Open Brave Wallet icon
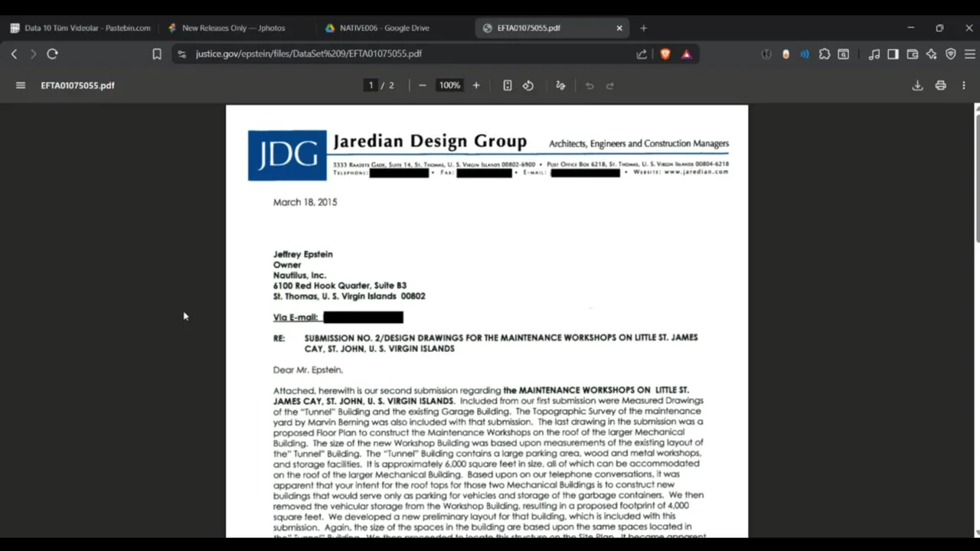 pos(913,54)
